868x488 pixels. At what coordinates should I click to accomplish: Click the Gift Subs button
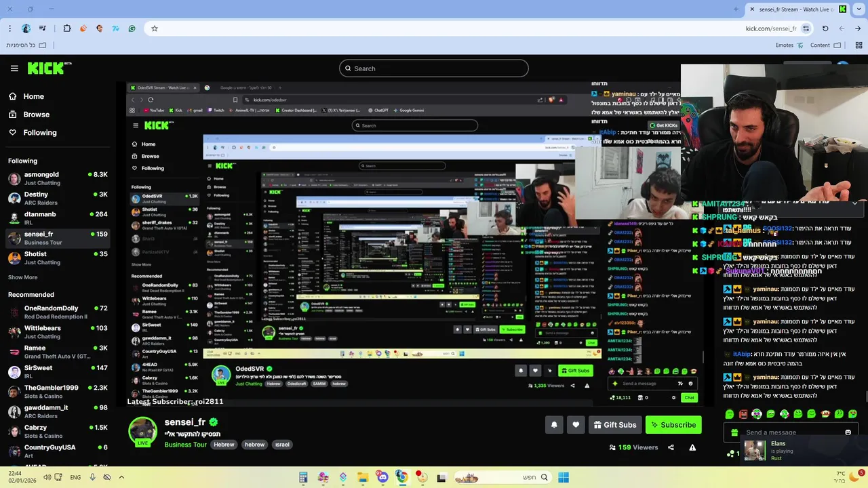615,425
